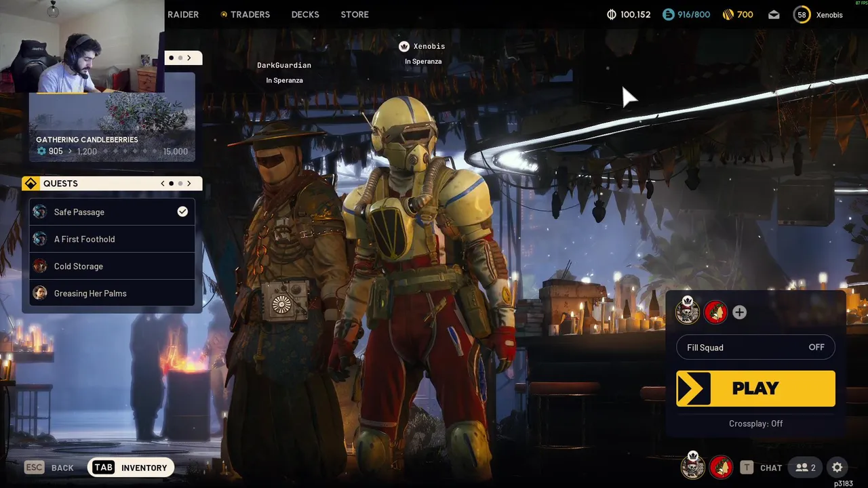Click the Safe Passage trader portrait

point(40,212)
